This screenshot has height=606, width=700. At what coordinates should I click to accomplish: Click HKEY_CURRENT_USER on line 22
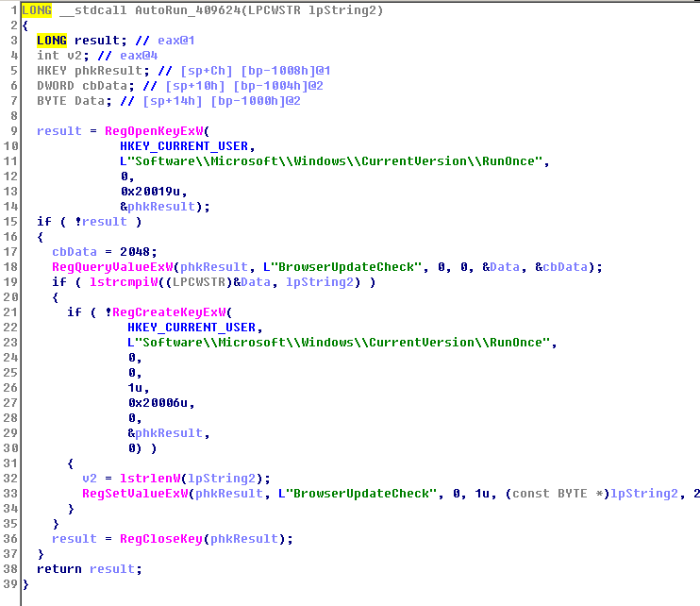point(192,328)
